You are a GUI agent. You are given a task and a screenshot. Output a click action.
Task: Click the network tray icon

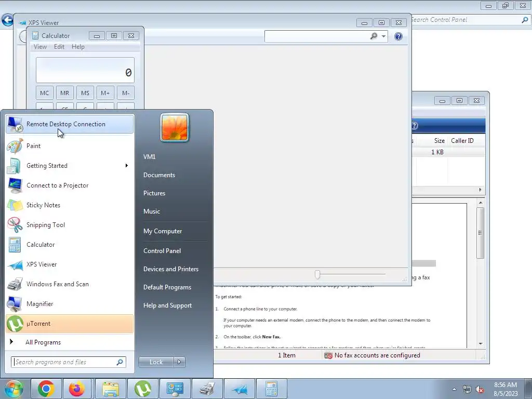[x=467, y=390]
